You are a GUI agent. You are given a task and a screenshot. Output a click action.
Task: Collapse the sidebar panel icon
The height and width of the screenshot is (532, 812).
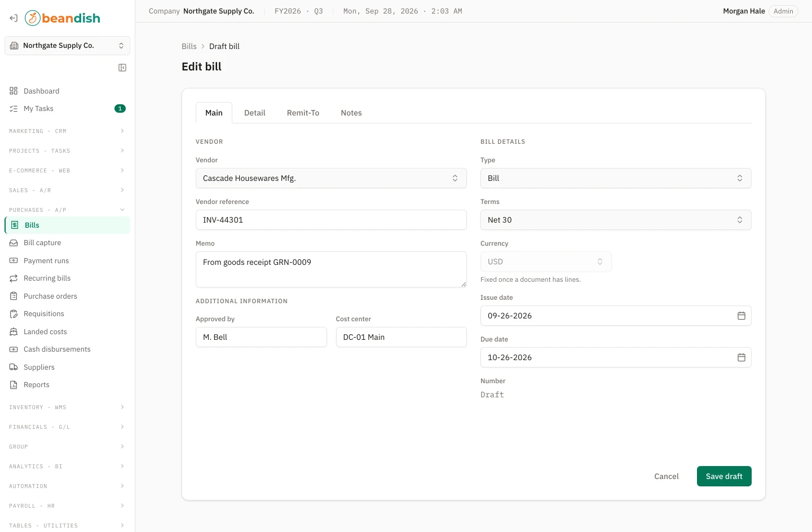[122, 68]
